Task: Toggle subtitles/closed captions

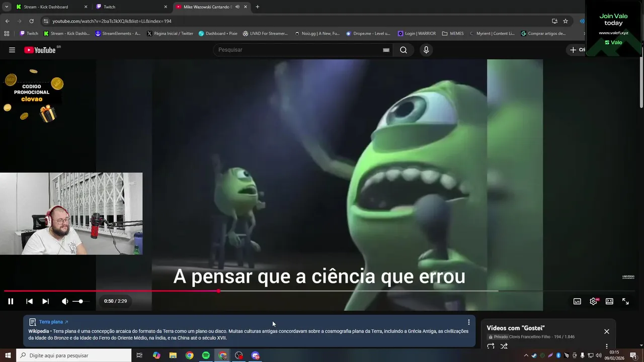Action: 577,301
